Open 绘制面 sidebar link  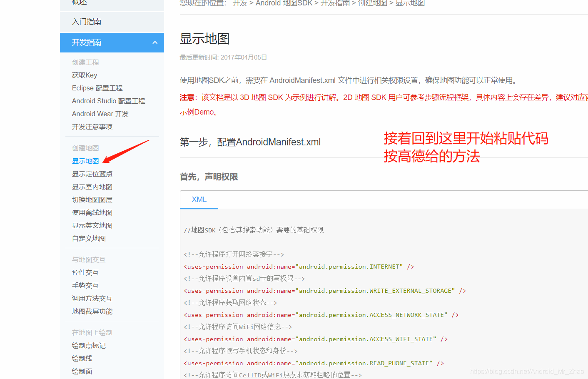82,371
